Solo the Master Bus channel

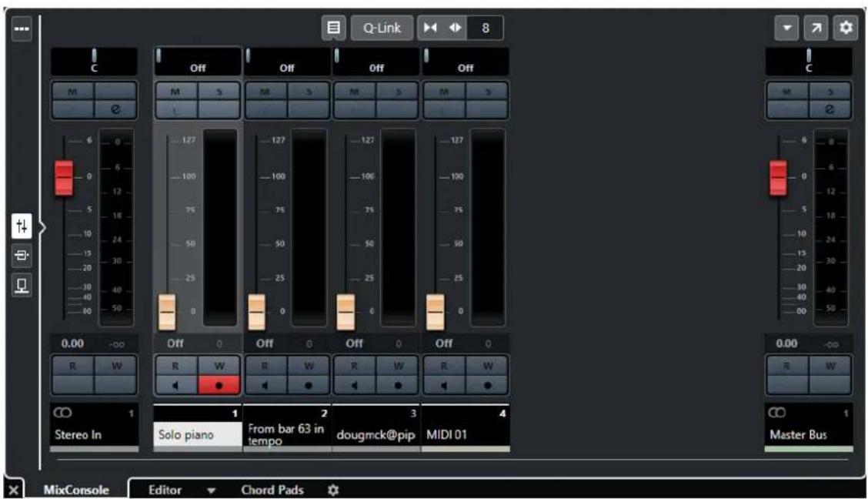[830, 92]
